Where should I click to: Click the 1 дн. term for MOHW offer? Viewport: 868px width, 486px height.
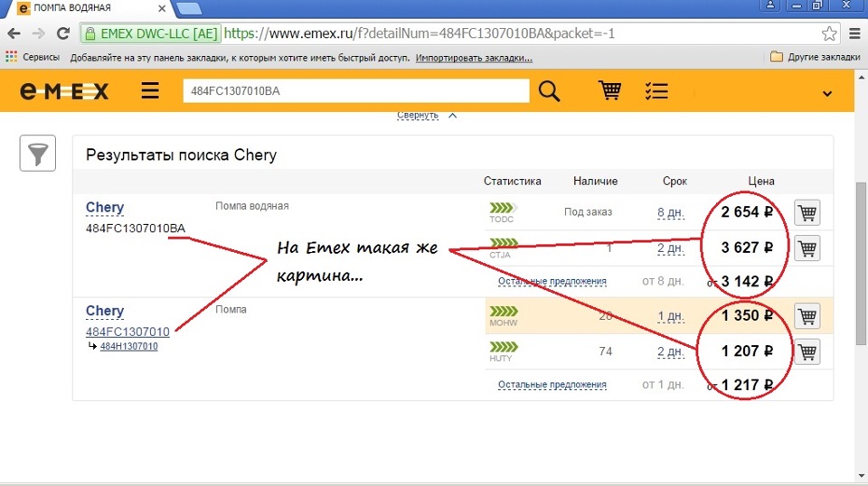pyautogui.click(x=670, y=316)
